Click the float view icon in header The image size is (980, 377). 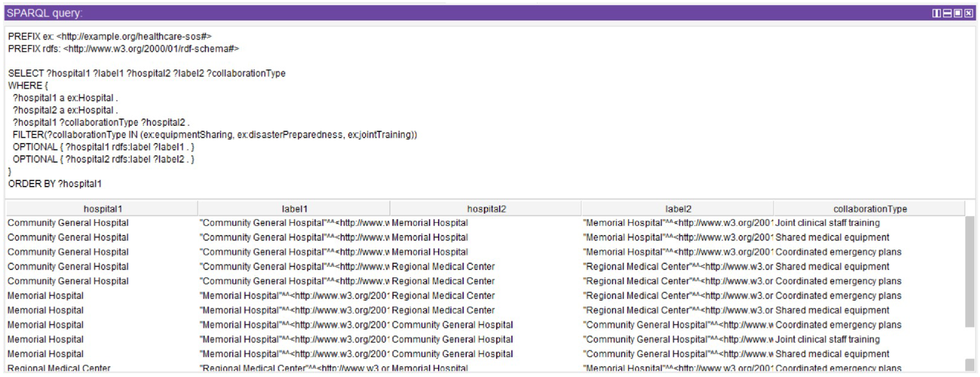click(x=958, y=13)
